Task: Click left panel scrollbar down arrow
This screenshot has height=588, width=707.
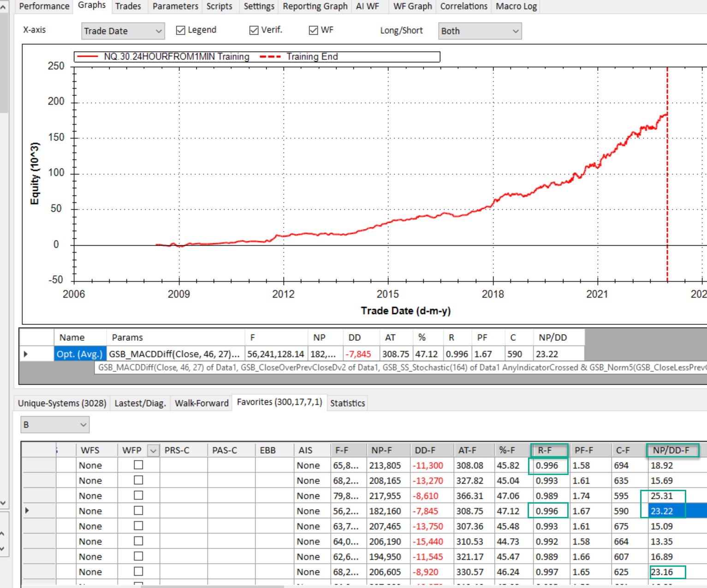Action: (3, 503)
